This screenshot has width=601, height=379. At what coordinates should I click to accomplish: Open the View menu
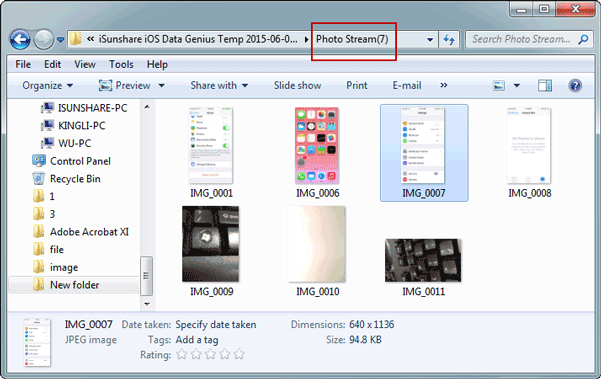(85, 64)
